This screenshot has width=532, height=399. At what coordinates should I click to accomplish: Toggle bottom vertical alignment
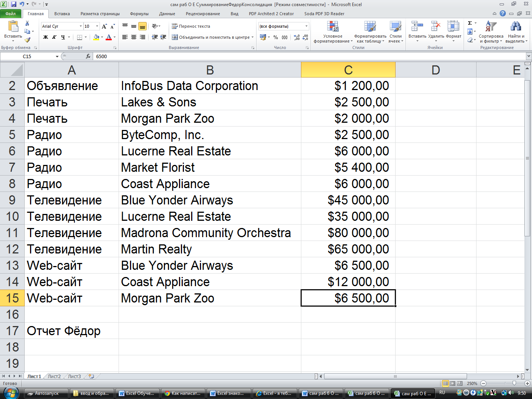pyautogui.click(x=142, y=26)
